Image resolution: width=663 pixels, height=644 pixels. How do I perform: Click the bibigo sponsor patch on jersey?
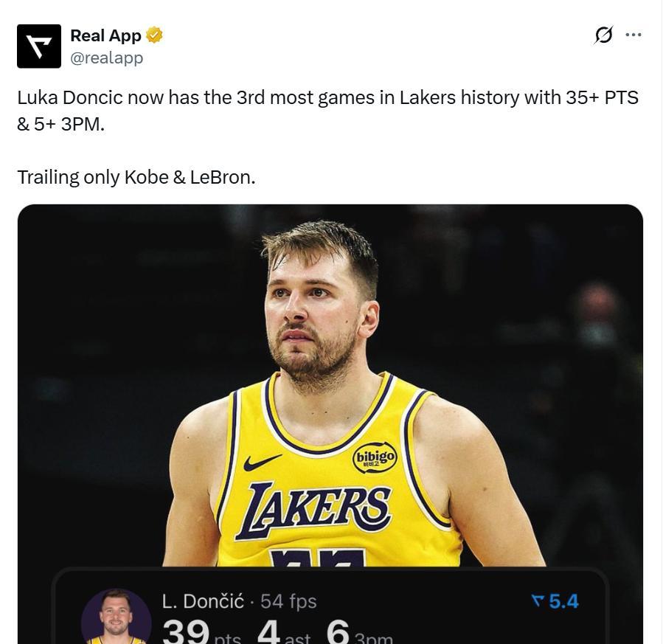pos(375,459)
